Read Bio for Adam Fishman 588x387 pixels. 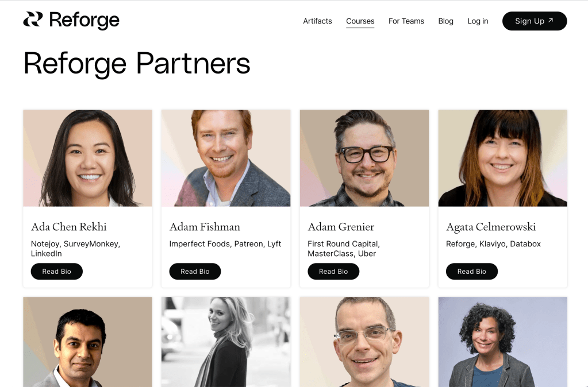pyautogui.click(x=195, y=272)
